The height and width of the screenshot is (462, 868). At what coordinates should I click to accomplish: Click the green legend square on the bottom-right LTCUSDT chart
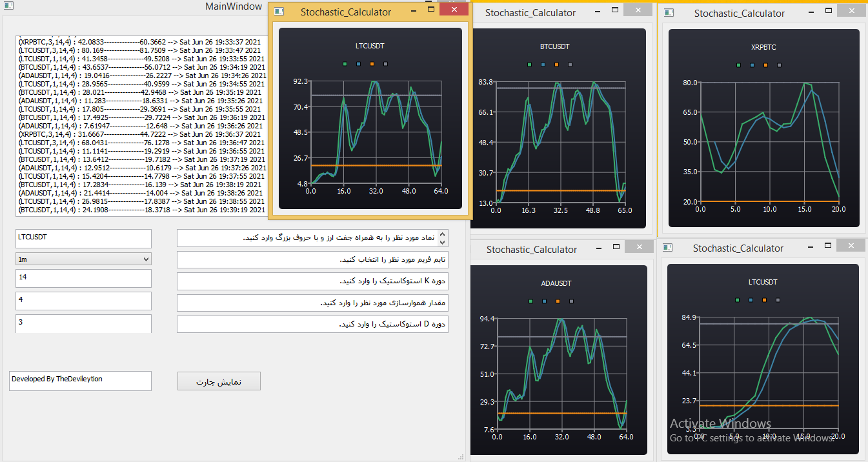tap(736, 300)
